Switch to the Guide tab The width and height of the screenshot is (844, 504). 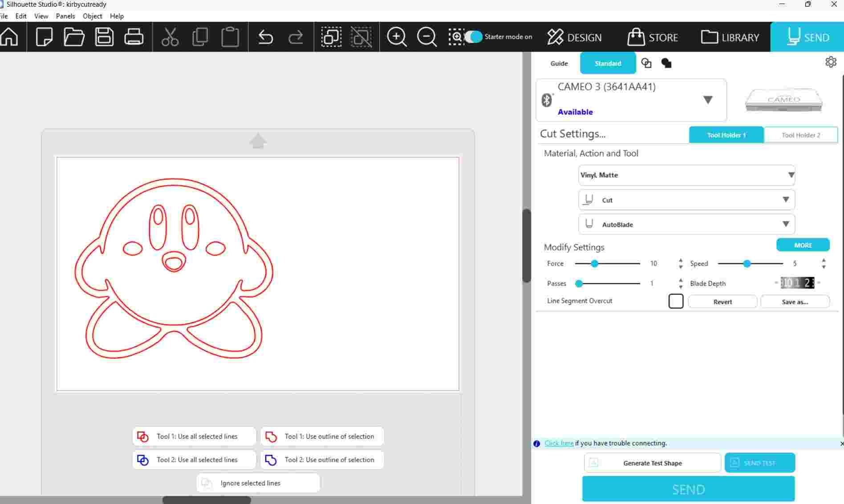click(559, 63)
